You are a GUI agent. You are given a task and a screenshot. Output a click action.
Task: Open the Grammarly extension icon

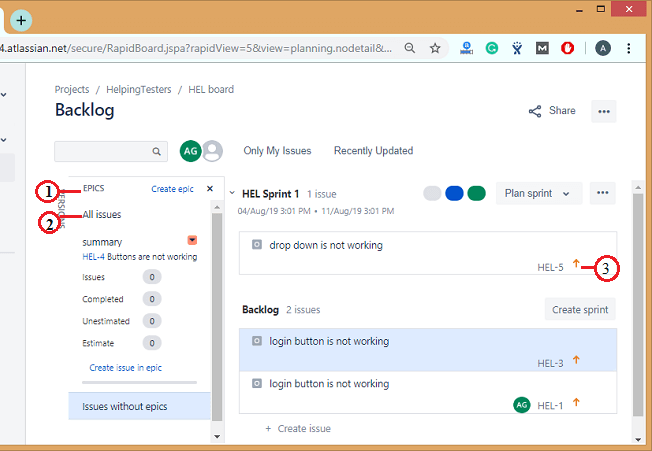[492, 49]
